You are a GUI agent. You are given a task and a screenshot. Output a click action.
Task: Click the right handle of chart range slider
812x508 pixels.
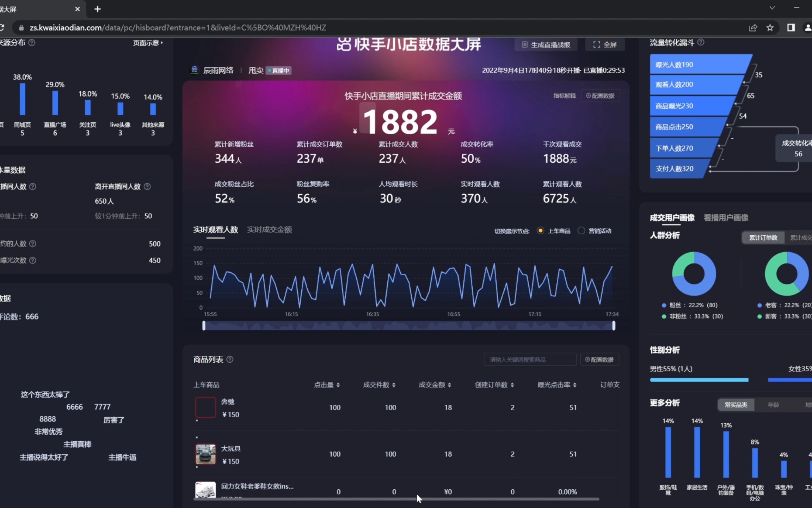[x=614, y=326]
